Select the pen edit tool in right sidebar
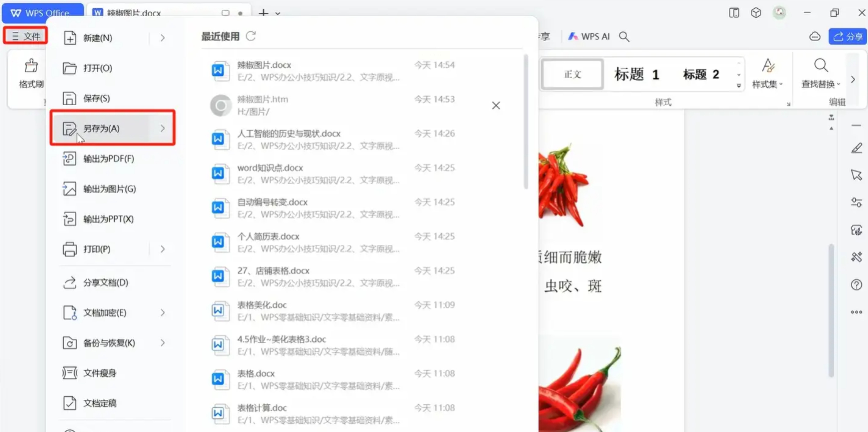Image resolution: width=868 pixels, height=432 pixels. 856,148
